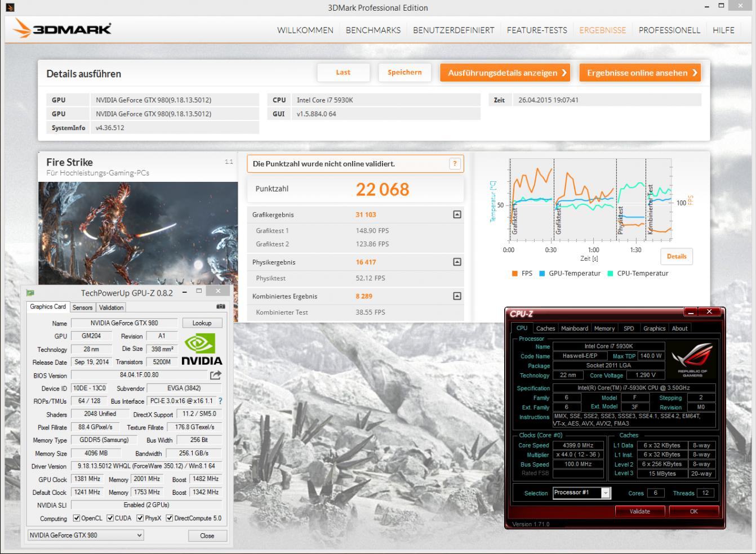This screenshot has height=554, width=756.
Task: Click the 3DMark logo
Action: pyautogui.click(x=62, y=29)
